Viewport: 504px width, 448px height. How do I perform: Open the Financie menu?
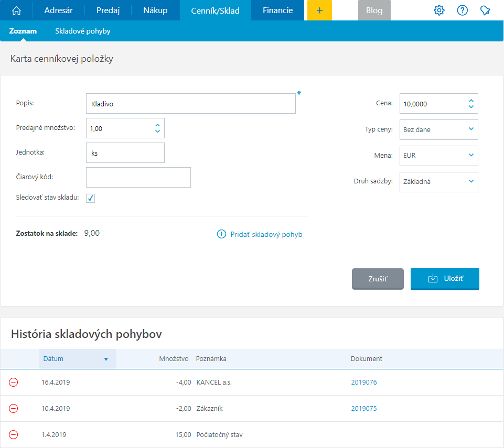click(277, 10)
